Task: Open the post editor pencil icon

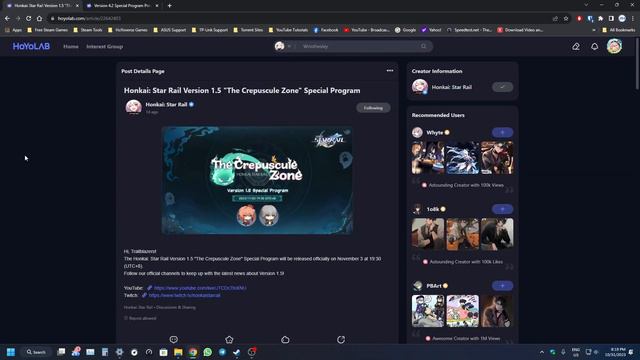Action: [576, 47]
